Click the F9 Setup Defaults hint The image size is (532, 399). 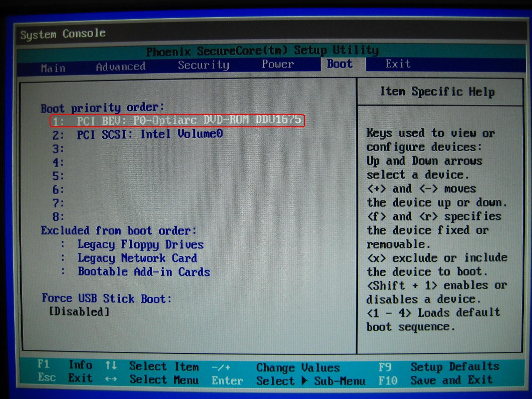point(439,367)
